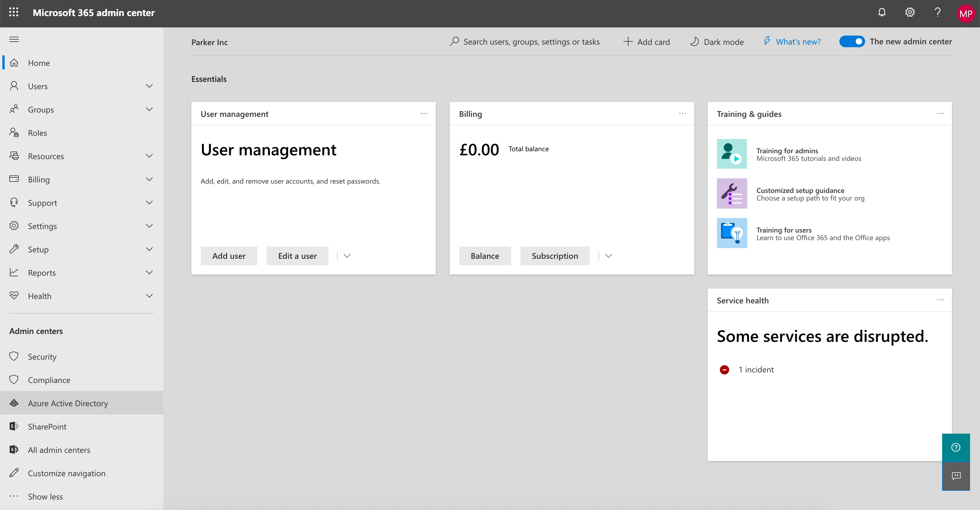Expand the Billing menu chevron
The image size is (980, 510).
click(x=150, y=179)
